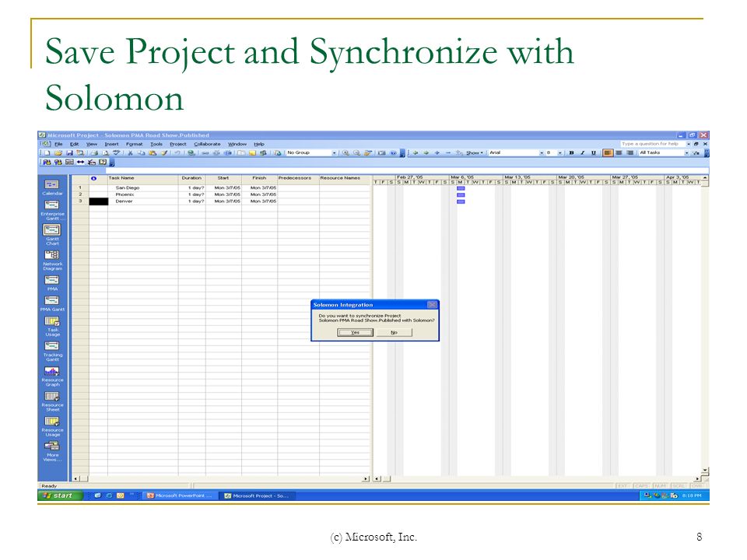Click the Format Painter icon
Viewport: 747px width, 560px height.
pyautogui.click(x=164, y=153)
